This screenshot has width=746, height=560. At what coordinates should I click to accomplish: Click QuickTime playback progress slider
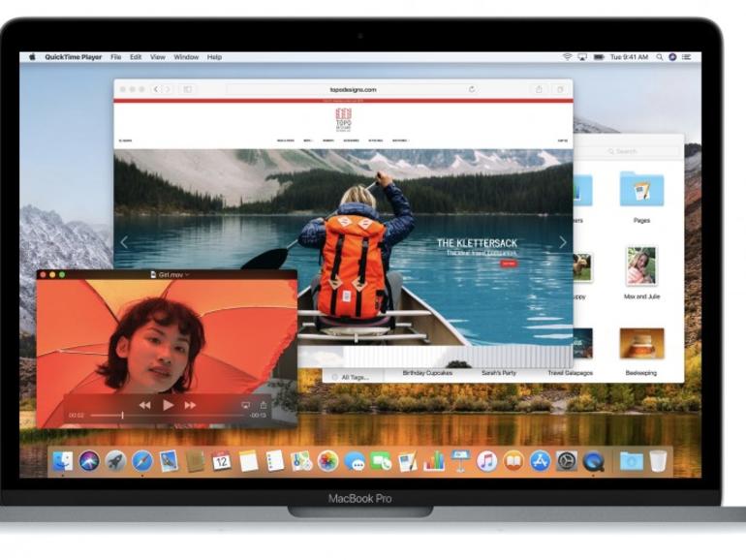coord(168,416)
